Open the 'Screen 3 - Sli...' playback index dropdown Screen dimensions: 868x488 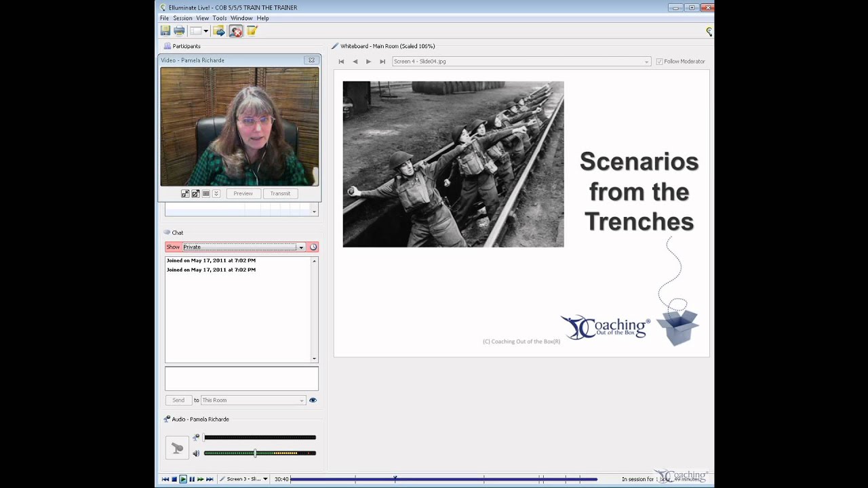pos(243,479)
